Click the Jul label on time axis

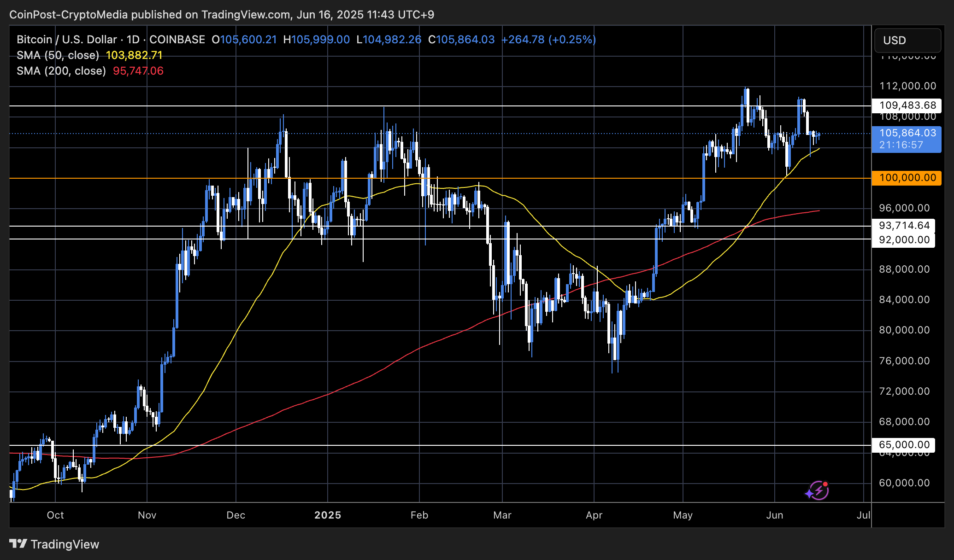pyautogui.click(x=863, y=515)
